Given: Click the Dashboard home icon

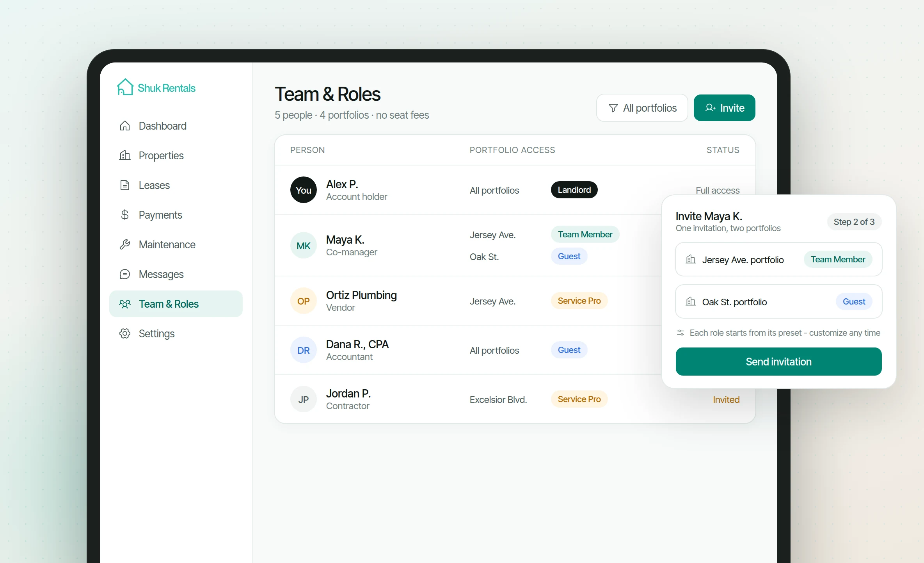Looking at the screenshot, I should (125, 126).
